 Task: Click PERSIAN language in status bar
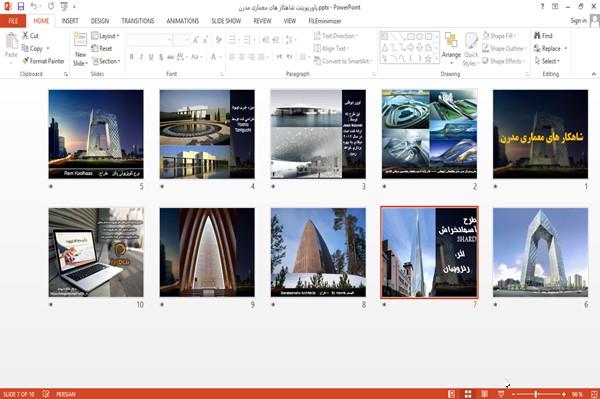65,394
